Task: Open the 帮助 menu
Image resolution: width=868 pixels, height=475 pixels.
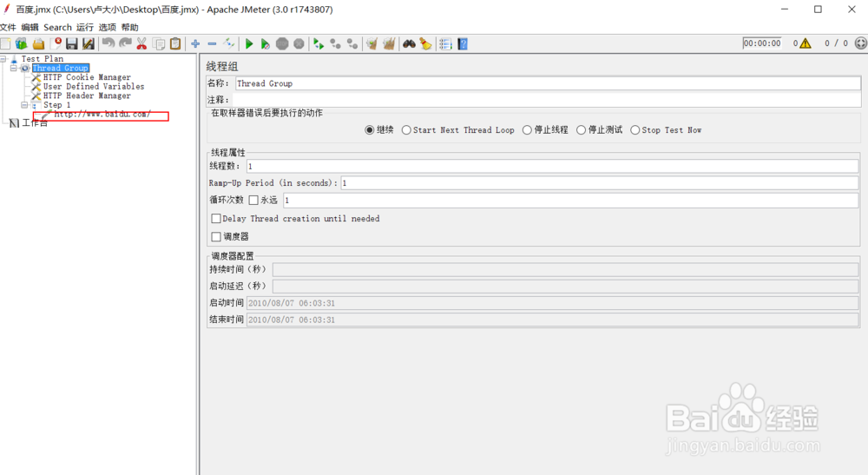Action: coord(129,27)
